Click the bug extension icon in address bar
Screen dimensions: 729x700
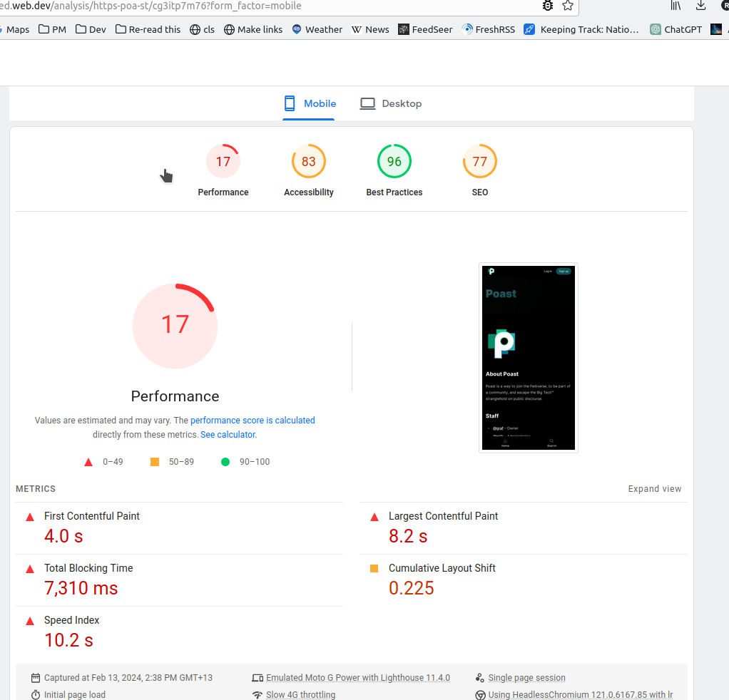click(547, 6)
